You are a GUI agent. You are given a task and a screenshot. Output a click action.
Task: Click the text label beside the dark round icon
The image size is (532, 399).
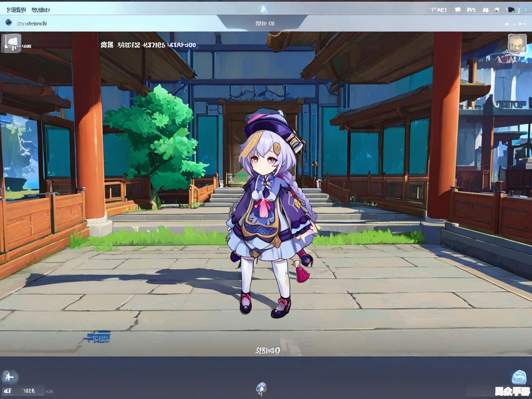(32, 24)
